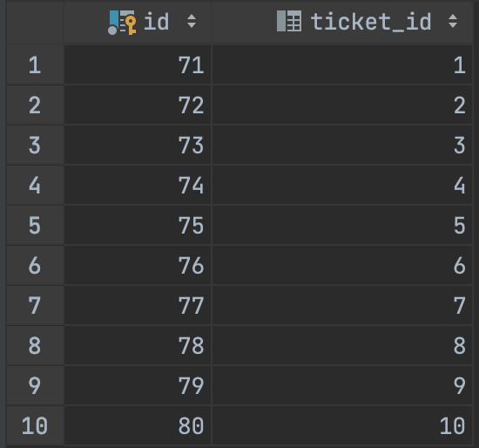479x448 pixels.
Task: Select row number 5
Action: 35,225
